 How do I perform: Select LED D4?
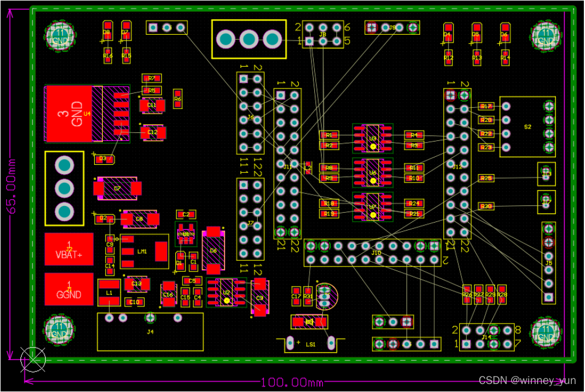click(448, 34)
